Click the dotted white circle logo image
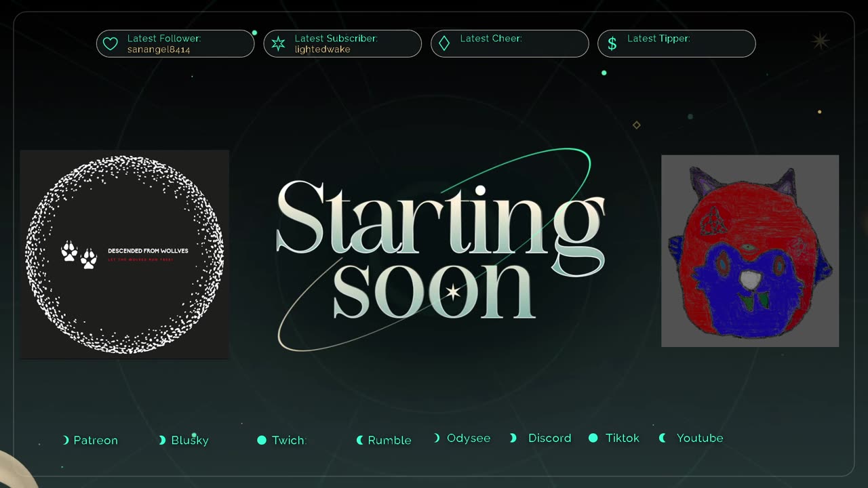The height and width of the screenshot is (488, 868). [125, 254]
